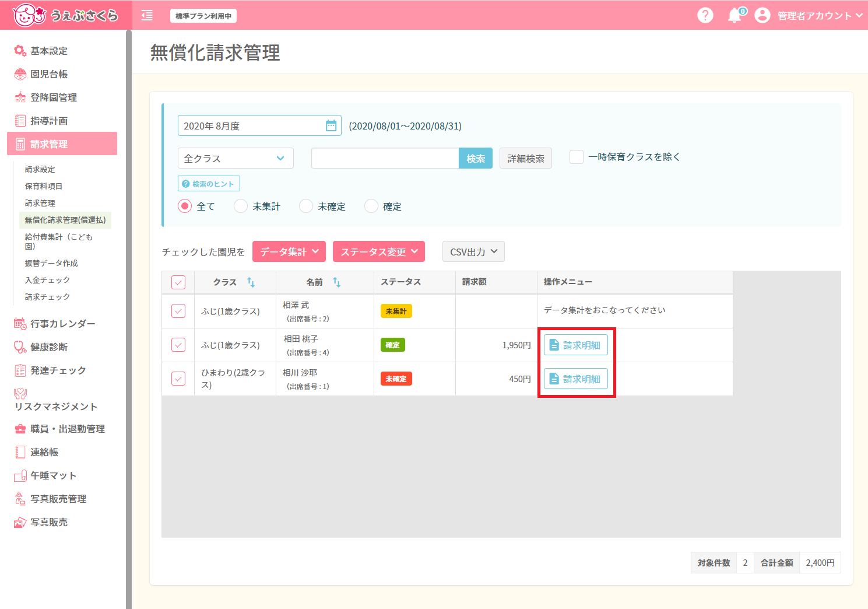Expand the ステータス変更 dropdown button

click(379, 251)
